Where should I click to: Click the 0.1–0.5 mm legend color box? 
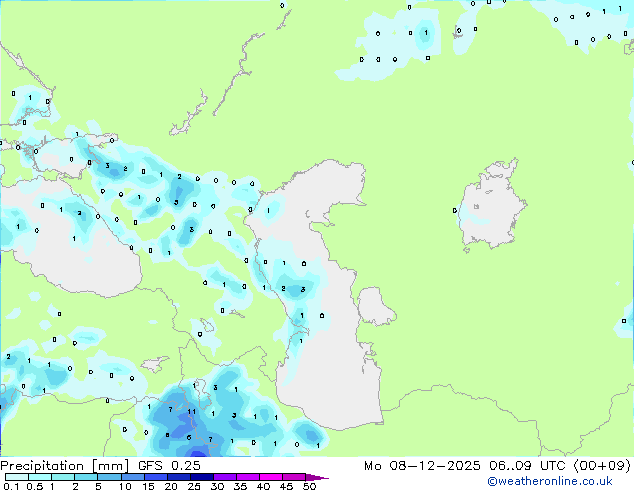click(x=17, y=477)
